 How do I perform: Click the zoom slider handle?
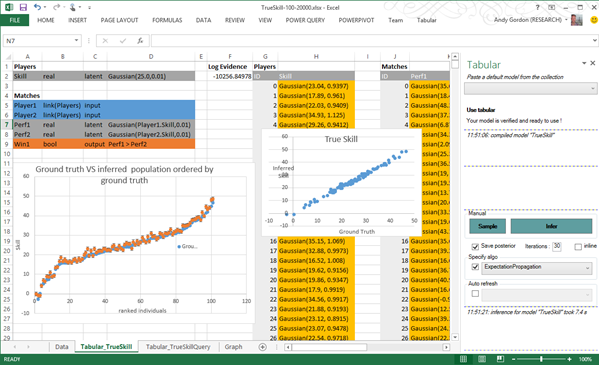pyautogui.click(x=541, y=359)
